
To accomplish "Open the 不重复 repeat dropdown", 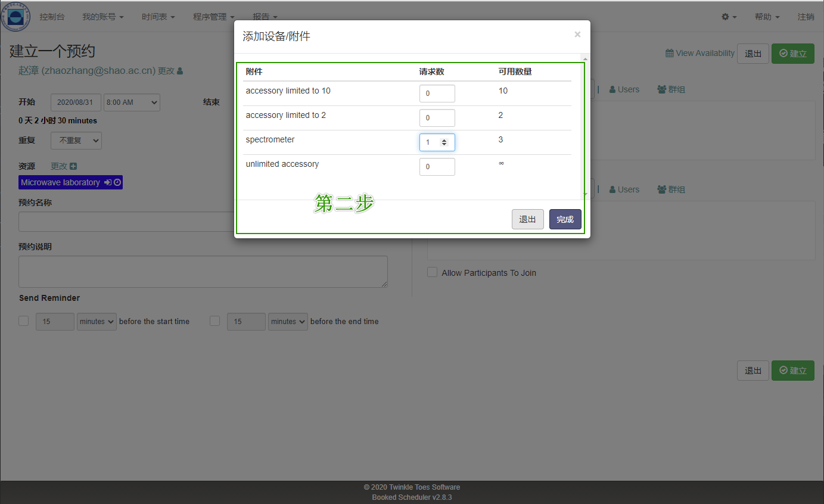I will click(76, 141).
